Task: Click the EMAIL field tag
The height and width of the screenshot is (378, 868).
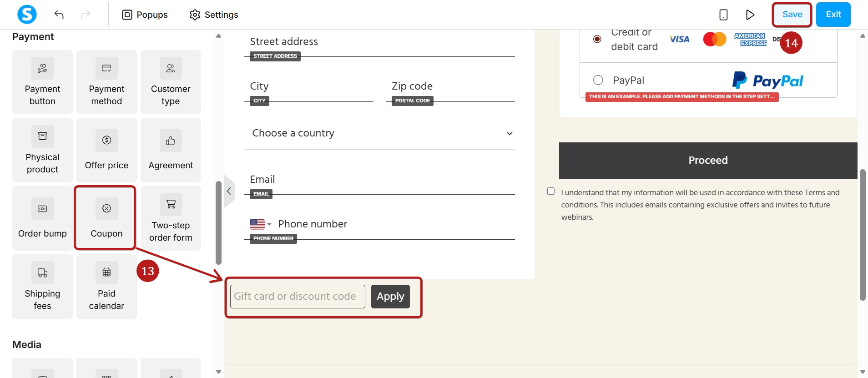Action: (x=261, y=194)
